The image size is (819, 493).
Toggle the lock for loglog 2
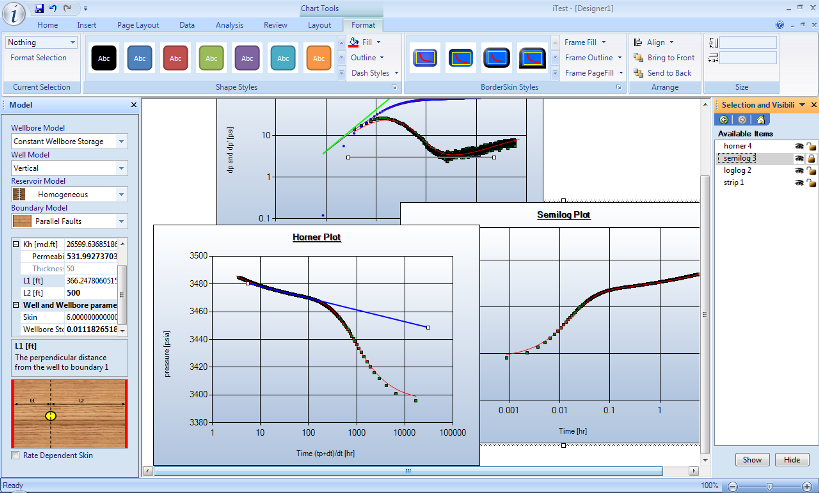[x=811, y=171]
